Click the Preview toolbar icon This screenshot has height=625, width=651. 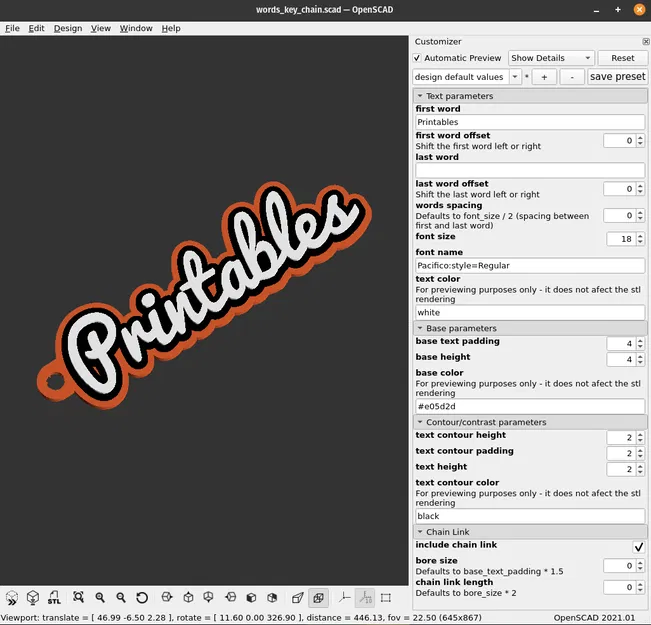click(x=12, y=598)
